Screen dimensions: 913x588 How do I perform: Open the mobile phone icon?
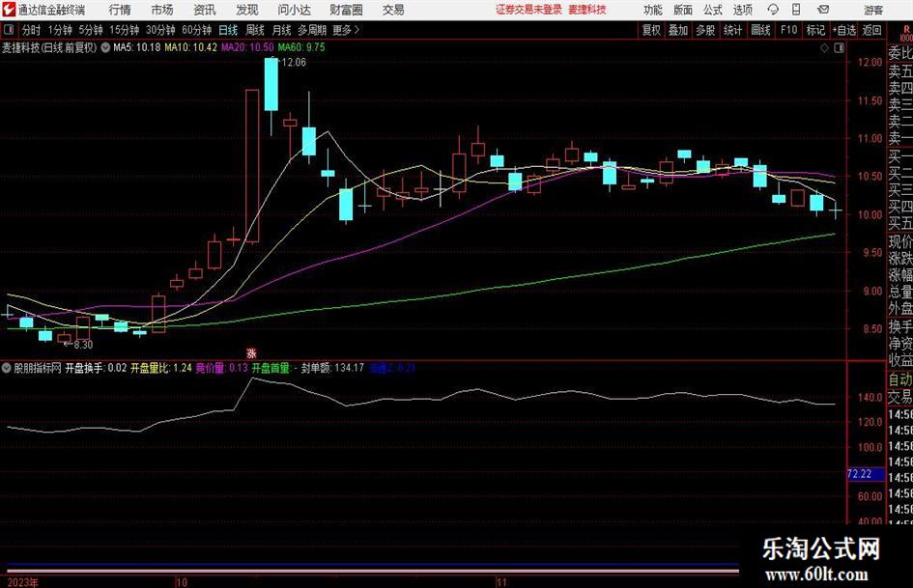pos(796,10)
